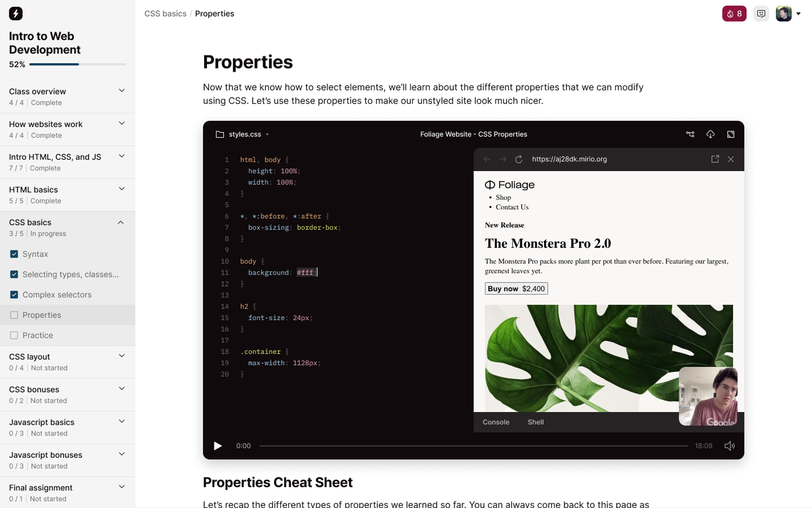
Task: Uncheck the Syntax lesson checkbox
Action: [14, 254]
